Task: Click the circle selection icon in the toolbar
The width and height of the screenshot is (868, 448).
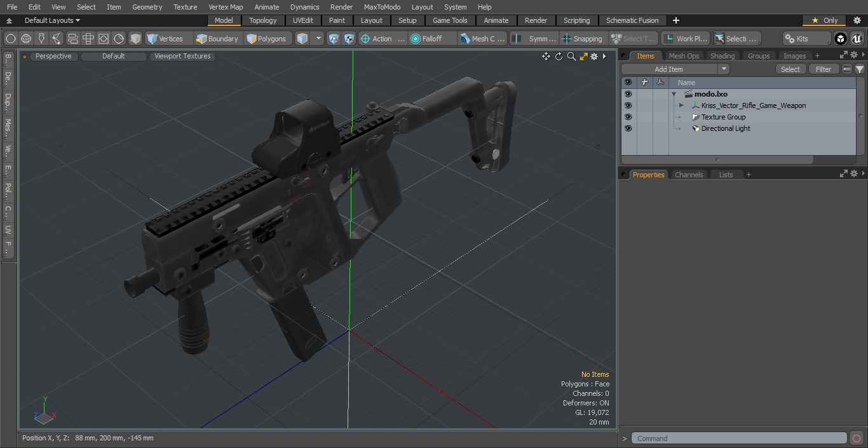Action: coord(11,39)
